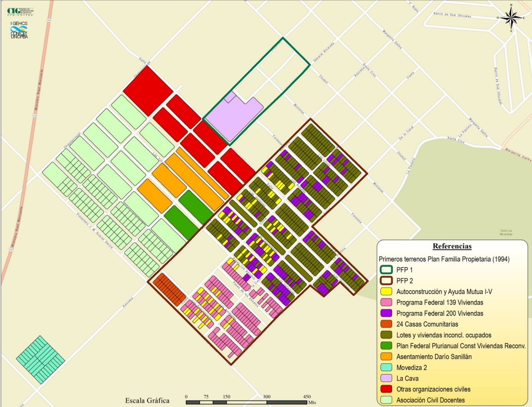Click 'Otras organizaciones civiles' legend label
This screenshot has height=407, width=532.
433,389
